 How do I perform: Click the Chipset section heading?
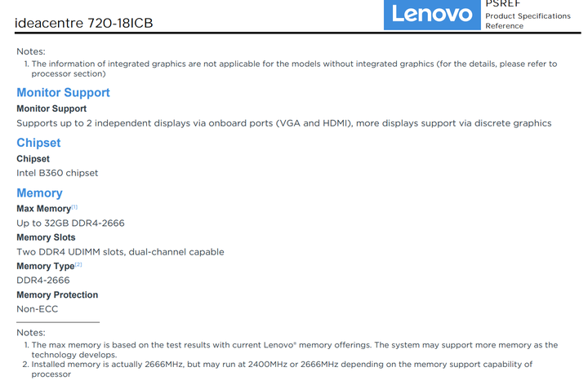[x=38, y=143]
